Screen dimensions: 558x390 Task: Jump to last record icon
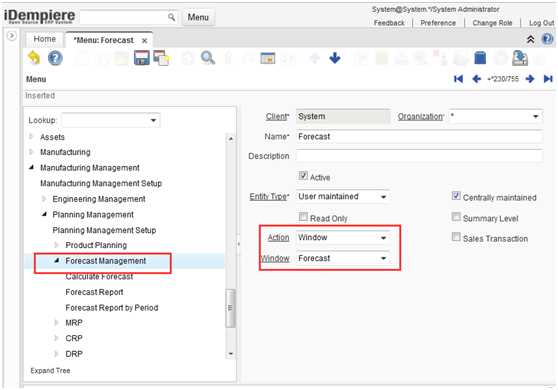(x=548, y=79)
